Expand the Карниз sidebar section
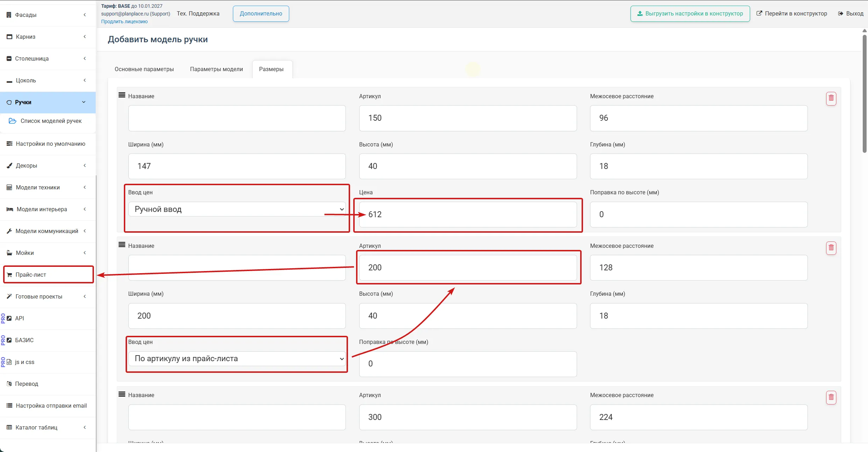868x452 pixels. pos(48,37)
